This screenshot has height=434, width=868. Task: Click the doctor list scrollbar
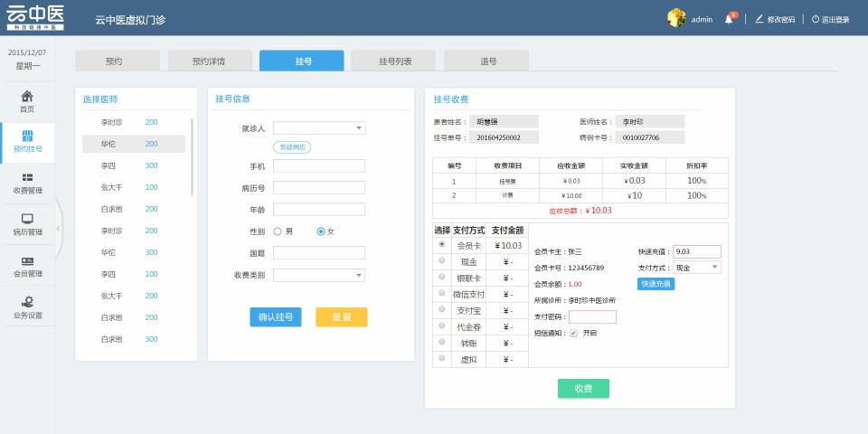pyautogui.click(x=192, y=156)
